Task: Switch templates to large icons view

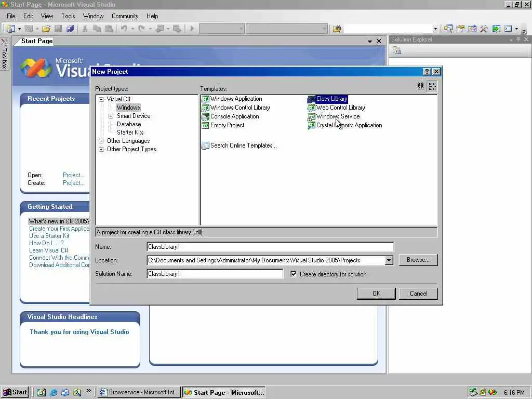Action: pyautogui.click(x=420, y=86)
